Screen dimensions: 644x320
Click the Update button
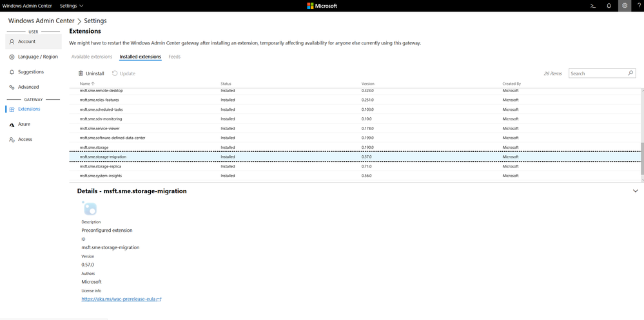click(124, 73)
